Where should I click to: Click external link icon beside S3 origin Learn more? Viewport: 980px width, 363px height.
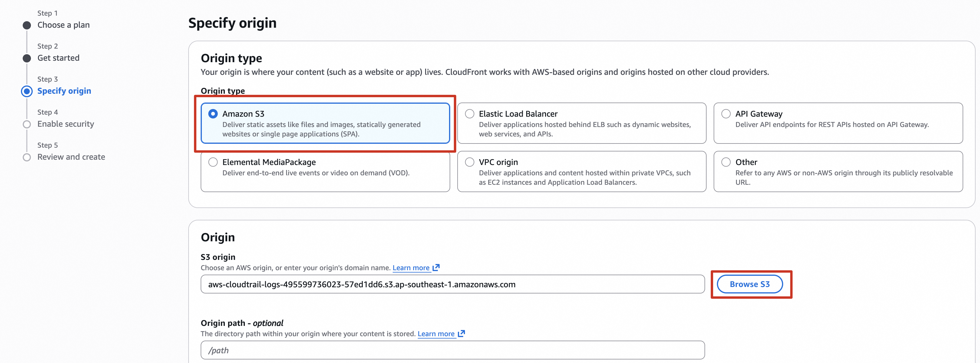pyautogui.click(x=436, y=268)
